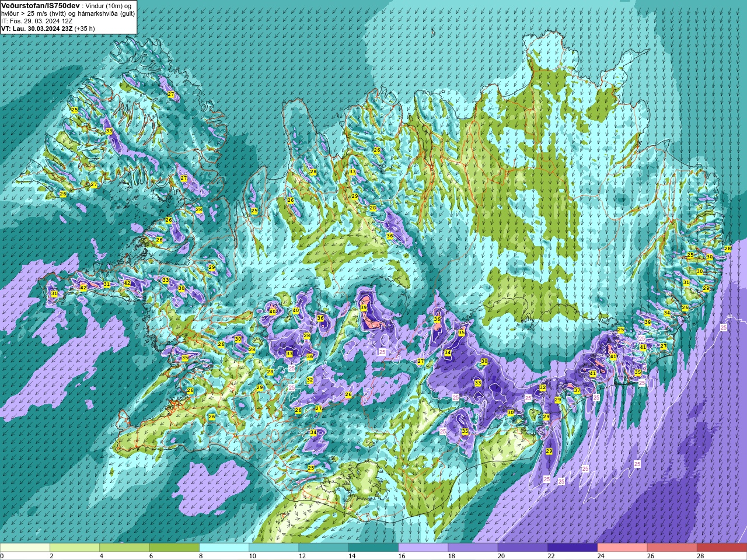Click the 'VT: Lau. 30.03.2024 23Z' valid time

pyautogui.click(x=37, y=29)
